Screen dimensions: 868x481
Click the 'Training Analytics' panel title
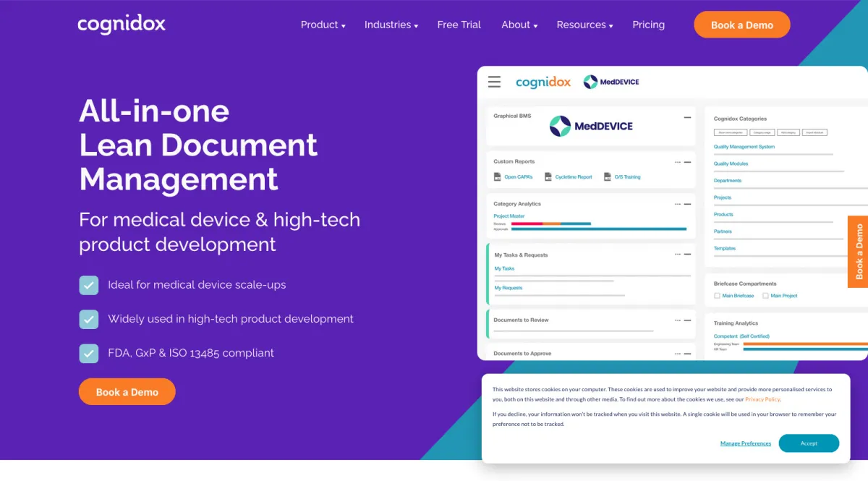point(736,323)
